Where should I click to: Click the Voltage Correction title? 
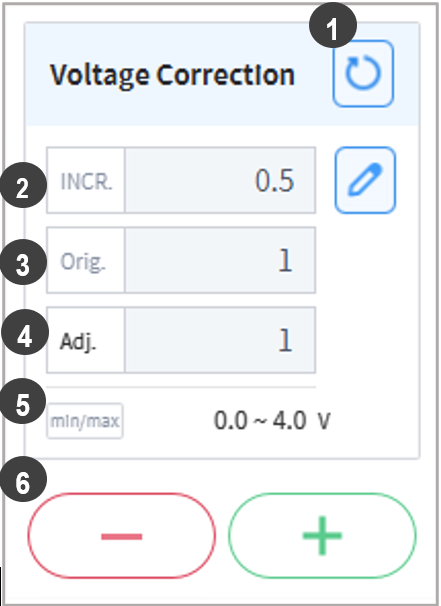[172, 75]
